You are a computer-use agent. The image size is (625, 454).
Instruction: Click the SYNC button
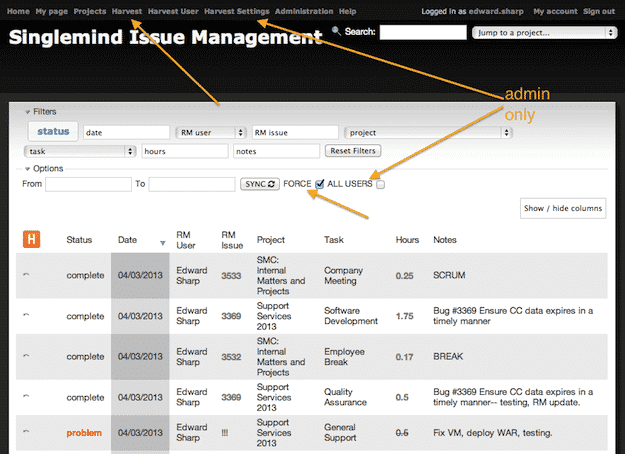pyautogui.click(x=260, y=184)
